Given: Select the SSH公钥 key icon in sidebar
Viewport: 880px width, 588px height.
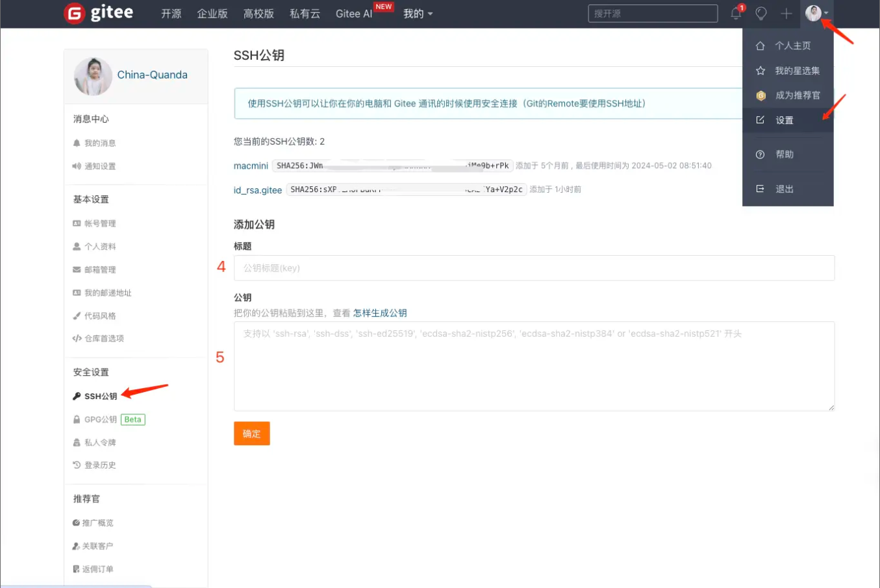Looking at the screenshot, I should tap(76, 396).
